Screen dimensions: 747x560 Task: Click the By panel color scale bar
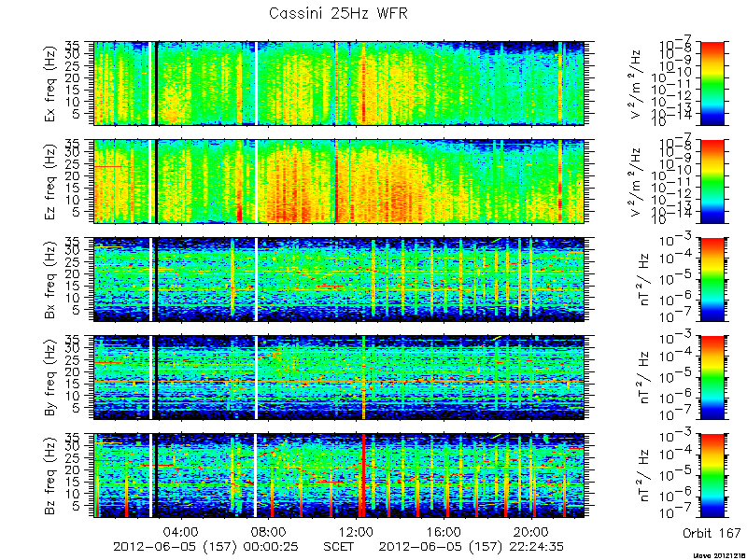point(712,378)
